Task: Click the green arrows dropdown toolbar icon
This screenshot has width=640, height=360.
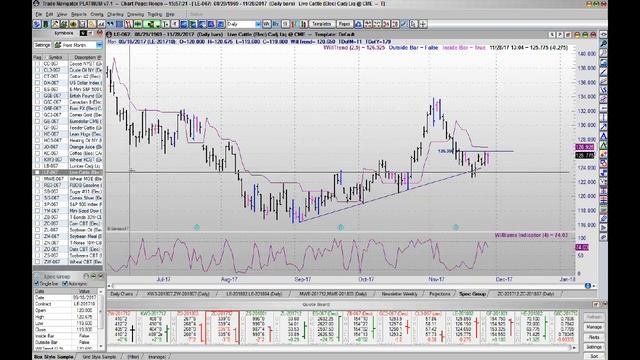Action: coord(152,24)
